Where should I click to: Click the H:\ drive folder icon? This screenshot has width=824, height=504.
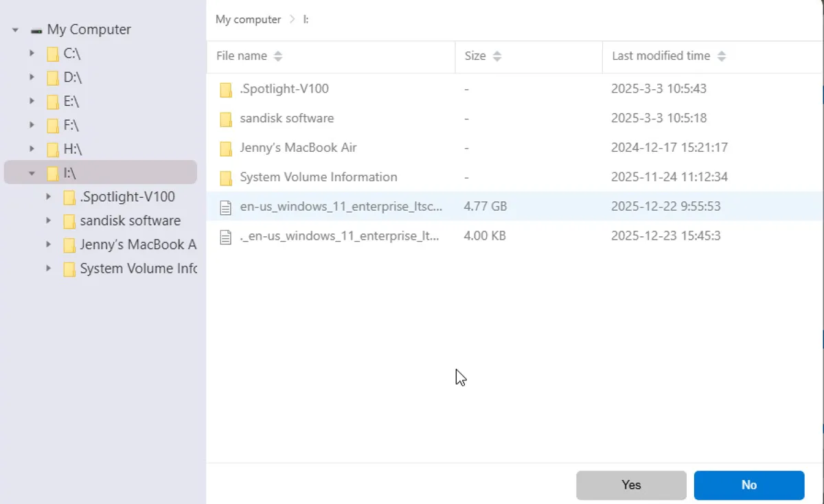53,149
